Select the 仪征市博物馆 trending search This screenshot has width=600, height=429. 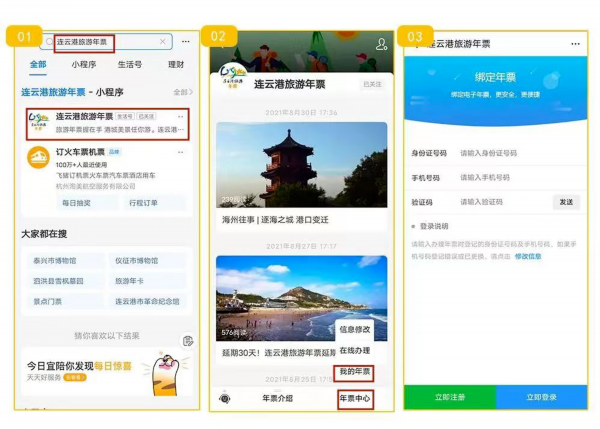tap(148, 261)
